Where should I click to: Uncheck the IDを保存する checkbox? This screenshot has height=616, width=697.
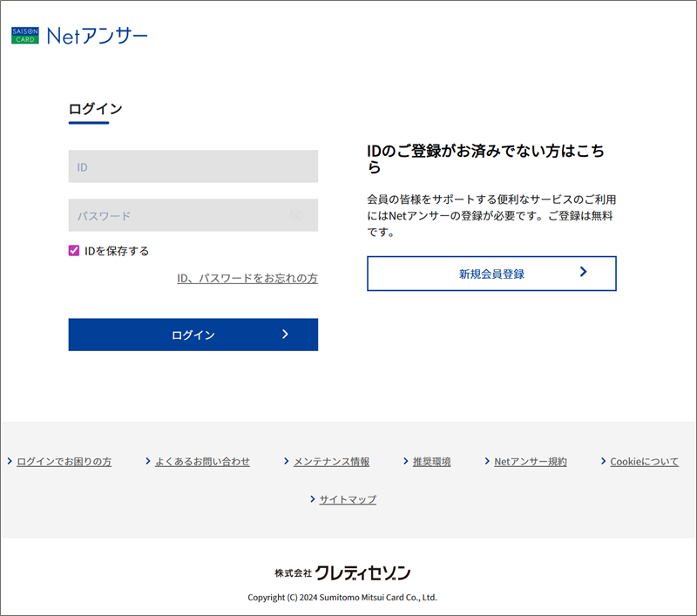[74, 251]
